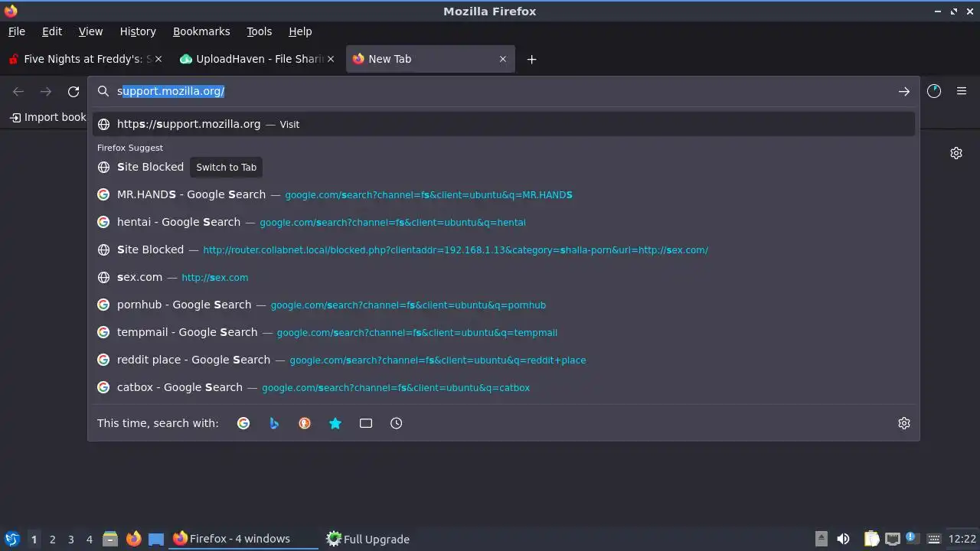Click the Import bookmarks toolbar button

[47, 117]
